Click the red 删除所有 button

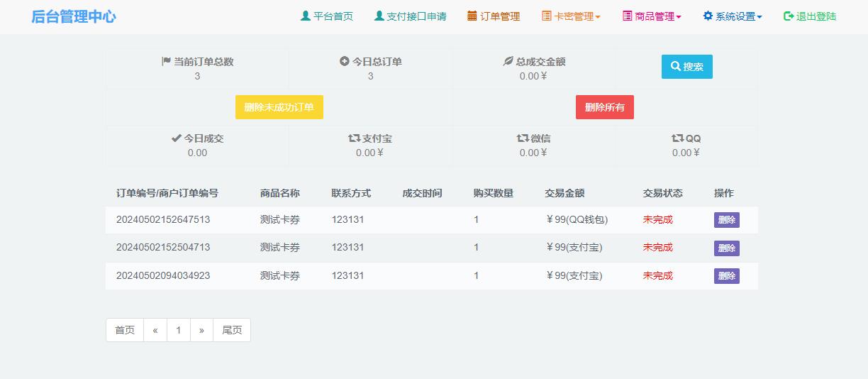pos(604,107)
